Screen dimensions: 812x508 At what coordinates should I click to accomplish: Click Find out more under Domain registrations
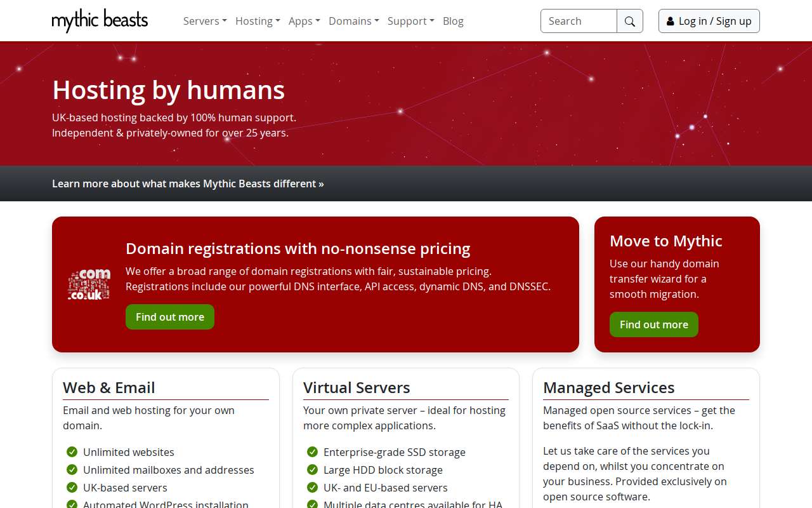coord(170,317)
